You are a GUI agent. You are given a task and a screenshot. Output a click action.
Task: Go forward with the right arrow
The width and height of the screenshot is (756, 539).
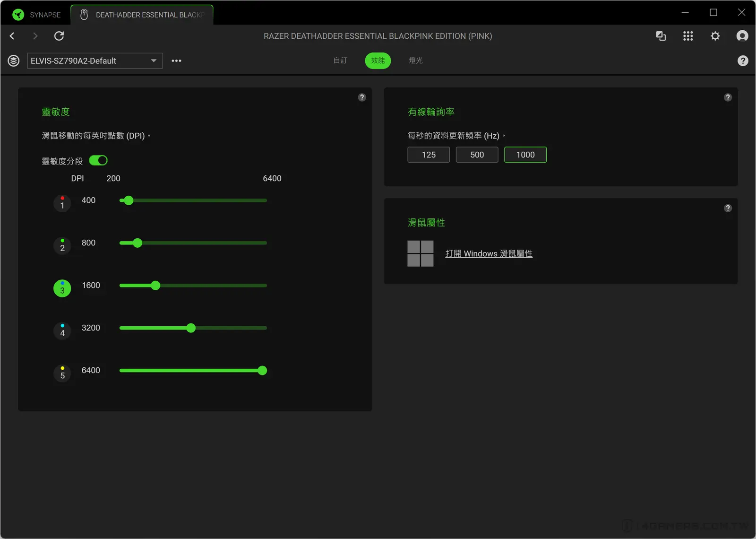coord(35,36)
